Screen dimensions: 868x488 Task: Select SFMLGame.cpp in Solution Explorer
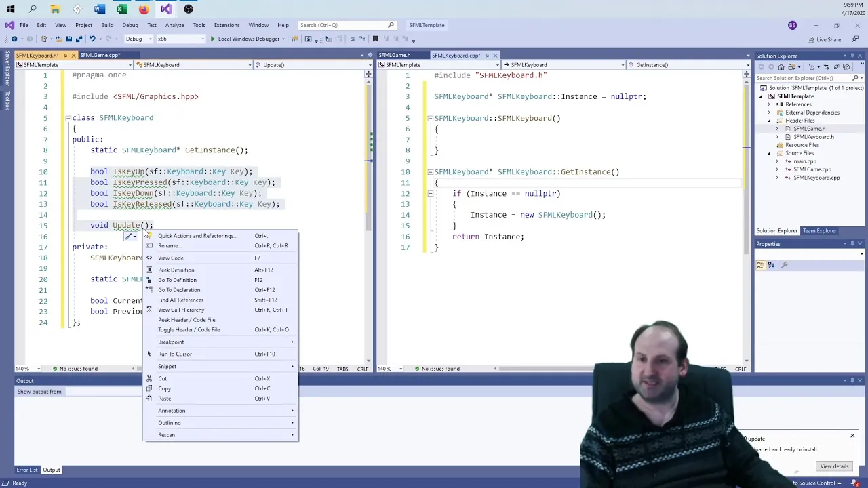[x=812, y=169]
